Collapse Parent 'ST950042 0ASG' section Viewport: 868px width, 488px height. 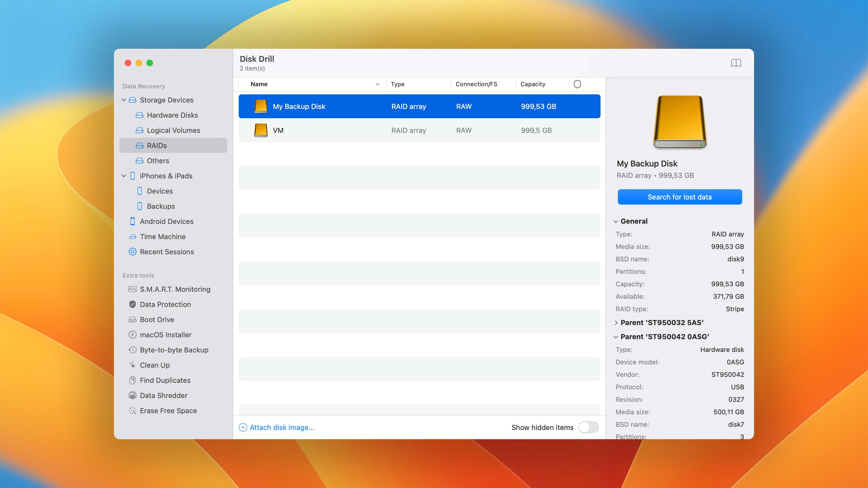coord(616,337)
